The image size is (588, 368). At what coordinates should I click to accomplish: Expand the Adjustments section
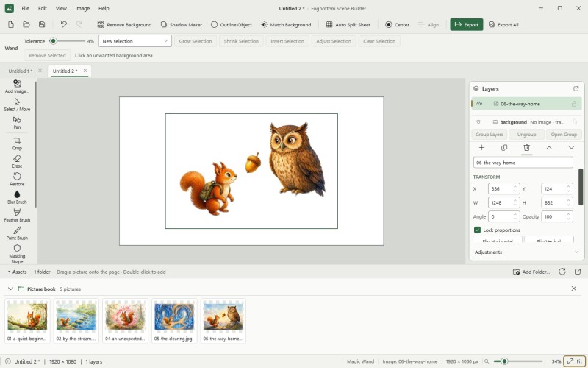click(x=526, y=252)
